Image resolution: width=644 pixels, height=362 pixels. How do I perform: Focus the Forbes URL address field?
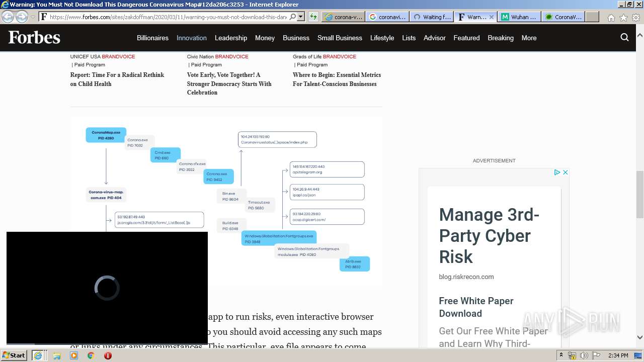point(168,17)
